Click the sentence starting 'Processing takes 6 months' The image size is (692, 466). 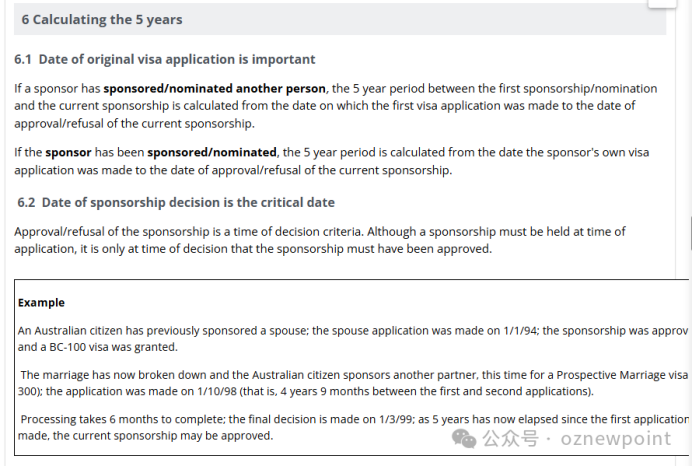[353, 428]
